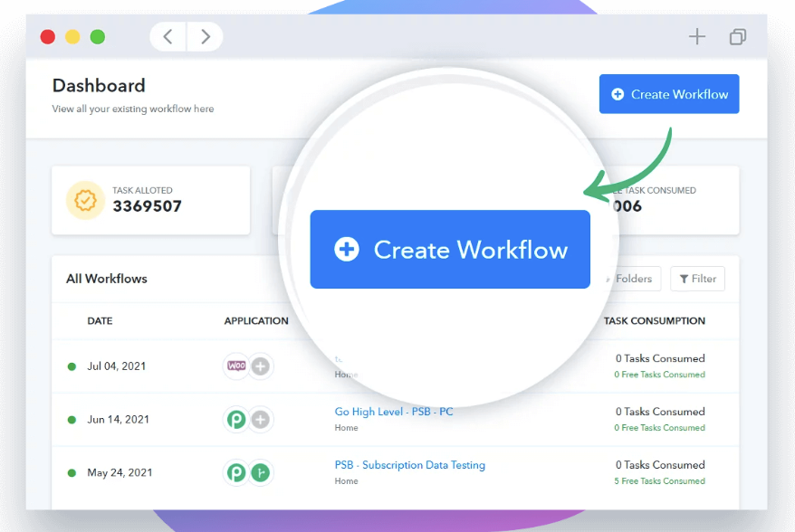This screenshot has width=795, height=532.
Task: Click gray plus icon in Jul 04 row
Action: coord(261,366)
